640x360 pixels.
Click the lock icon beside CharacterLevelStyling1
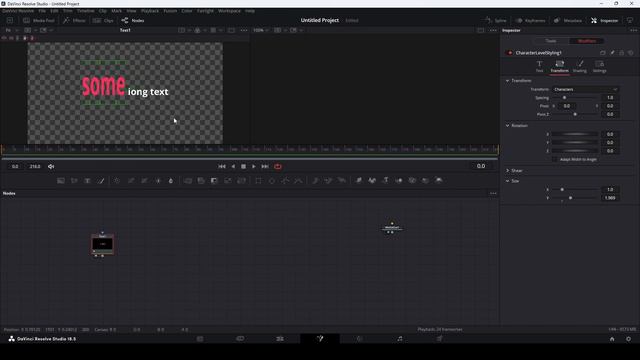pyautogui.click(x=622, y=53)
